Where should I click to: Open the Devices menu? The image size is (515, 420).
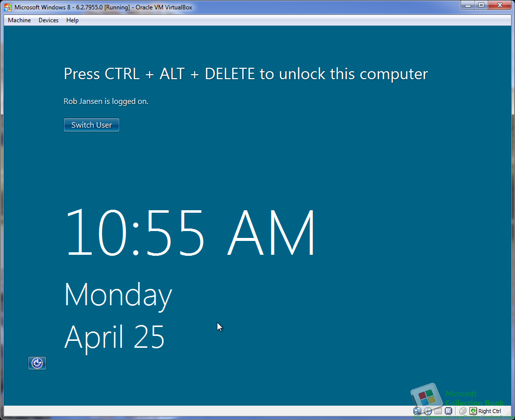(x=49, y=20)
